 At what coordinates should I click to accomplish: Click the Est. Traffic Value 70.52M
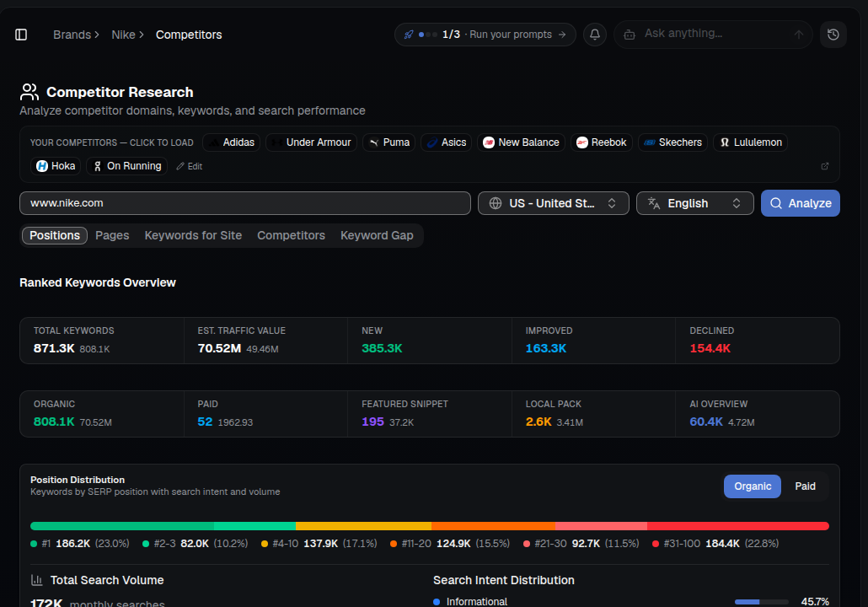(219, 348)
